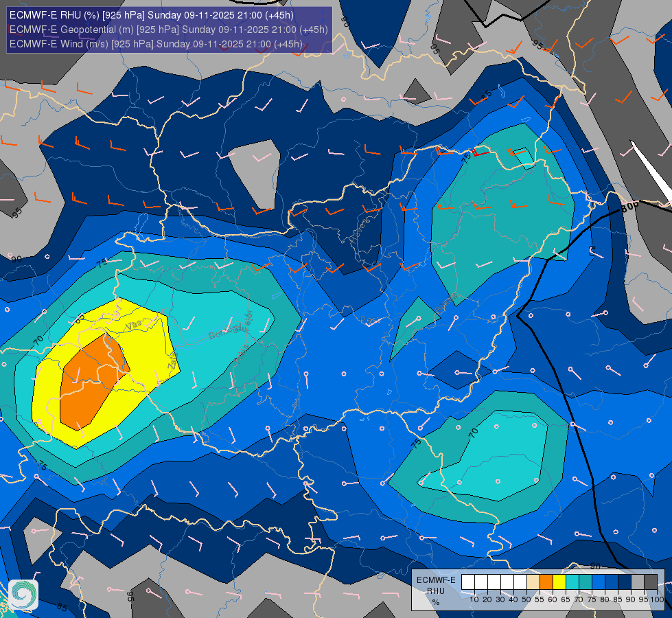Click the dark grey 95–100 legend swatch
The image size is (672, 618).
(651, 582)
